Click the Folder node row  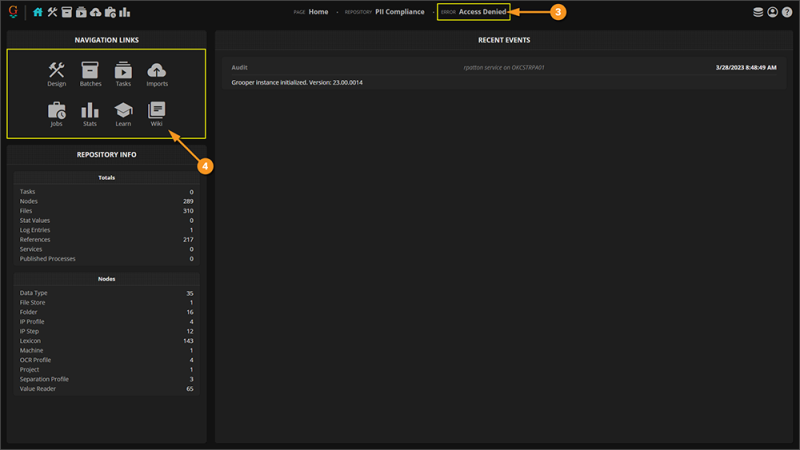tap(107, 312)
